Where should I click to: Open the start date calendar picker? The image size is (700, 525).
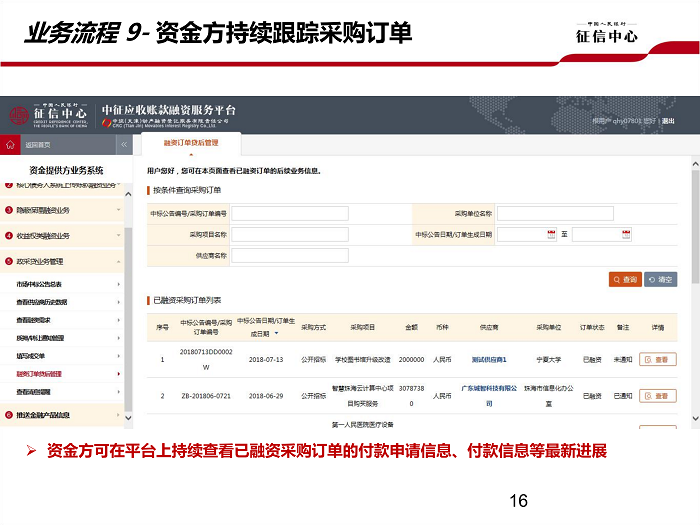[x=551, y=234]
